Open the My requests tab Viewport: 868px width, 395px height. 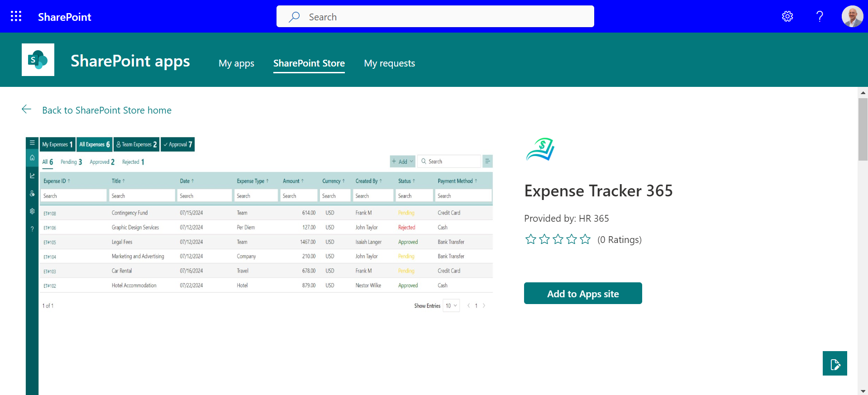390,63
